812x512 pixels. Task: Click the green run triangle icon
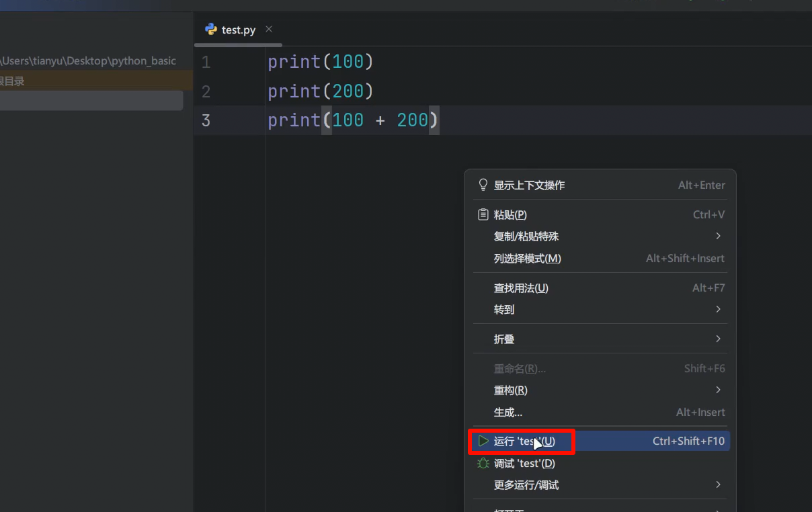tap(483, 441)
